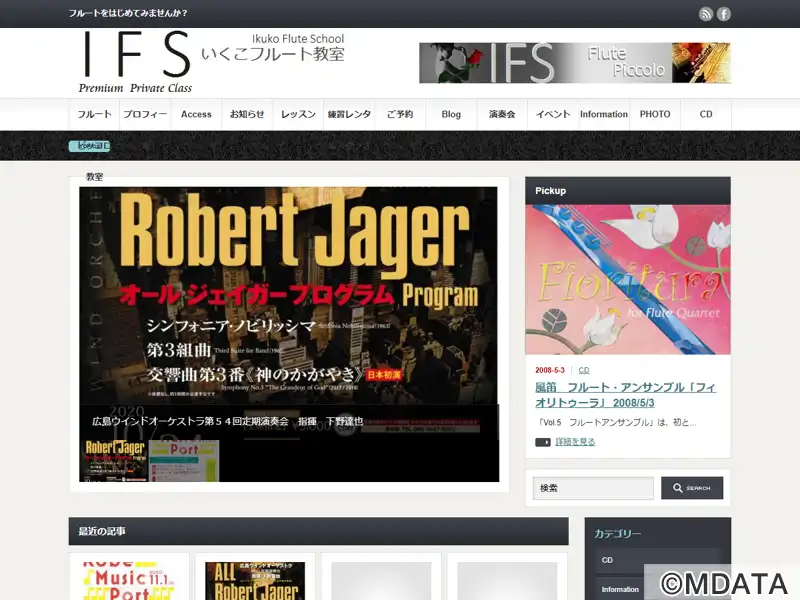800x600 pixels.
Task: Open the IFS Flute Piccolo banner
Action: coord(574,63)
